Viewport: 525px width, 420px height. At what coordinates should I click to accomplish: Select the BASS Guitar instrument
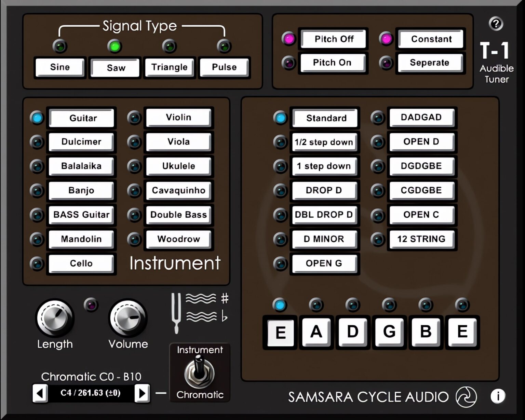point(81,215)
